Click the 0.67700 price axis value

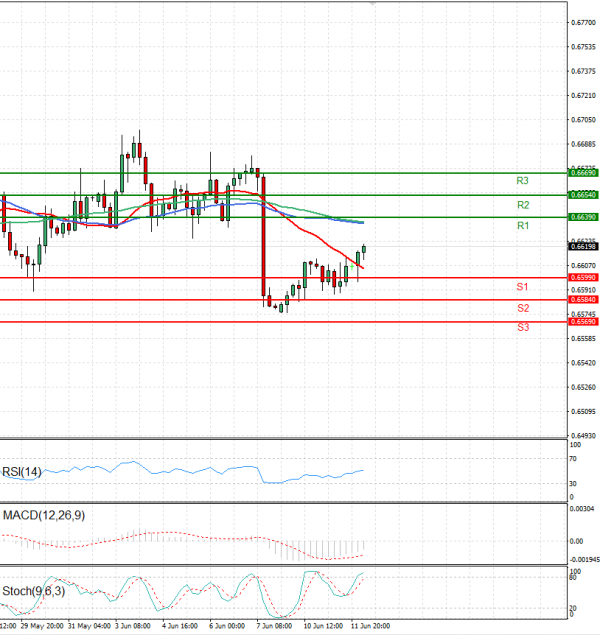(583, 23)
